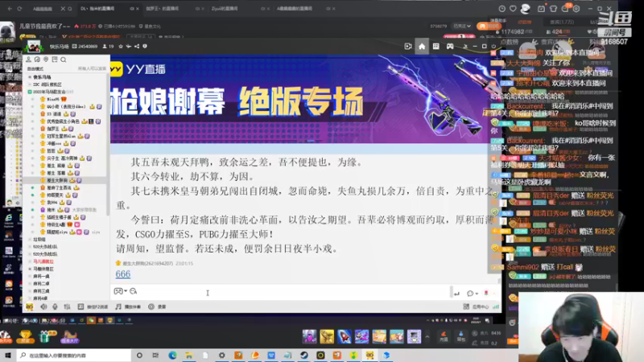Send a flower with the flower icon
This screenshot has width=644, height=362.
(x=486, y=293)
